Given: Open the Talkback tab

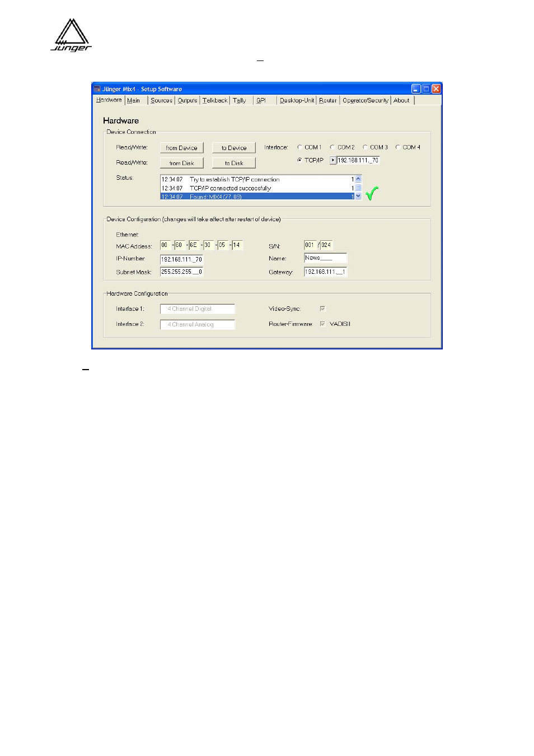Looking at the screenshot, I should pos(215,100).
